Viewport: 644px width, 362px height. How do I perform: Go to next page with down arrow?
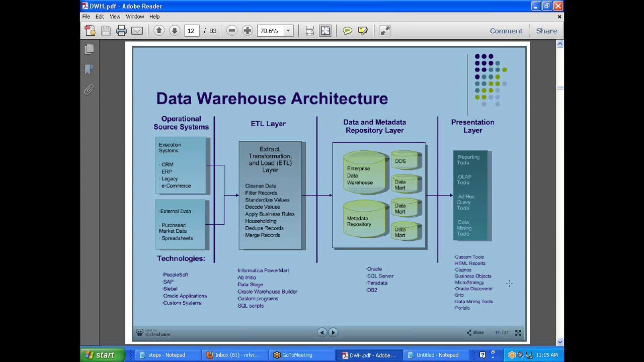pos(175,31)
